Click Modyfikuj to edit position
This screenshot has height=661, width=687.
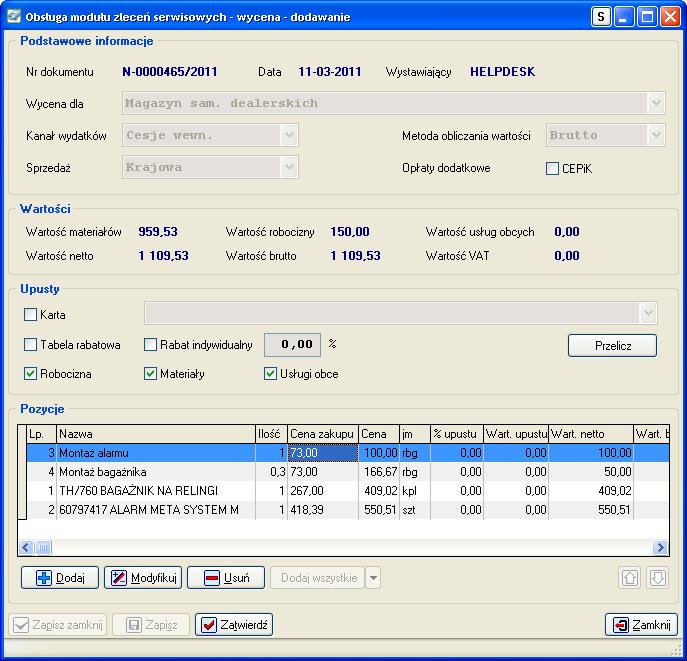[143, 578]
